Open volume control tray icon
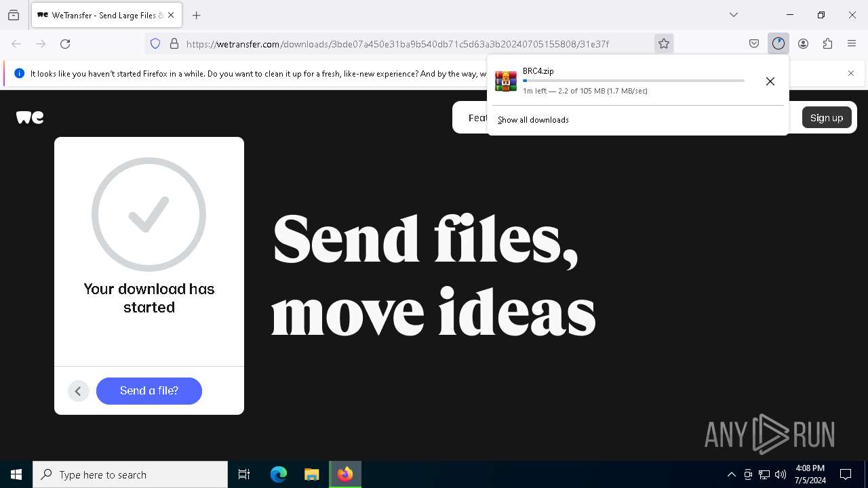 point(781,474)
